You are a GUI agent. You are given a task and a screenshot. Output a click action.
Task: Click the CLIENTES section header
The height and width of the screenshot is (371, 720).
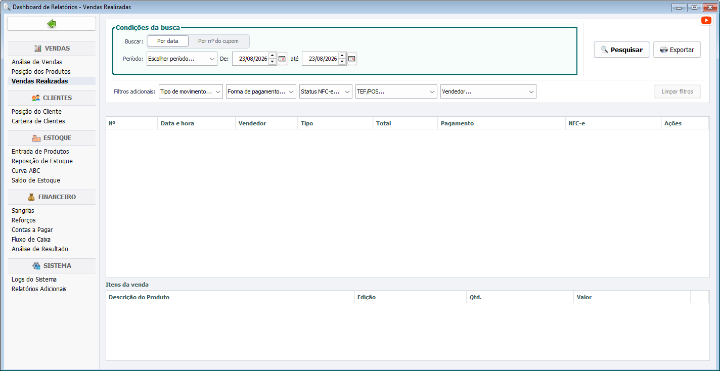pos(51,98)
